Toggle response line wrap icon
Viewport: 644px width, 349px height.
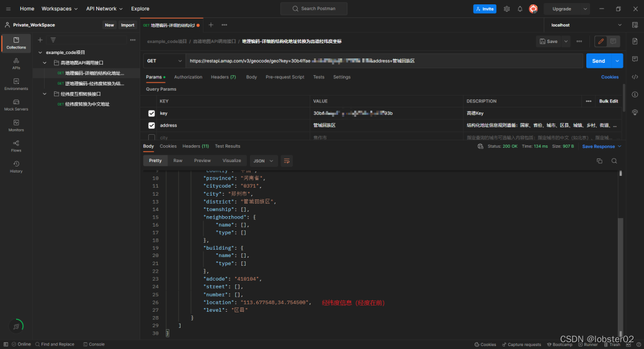[287, 161]
